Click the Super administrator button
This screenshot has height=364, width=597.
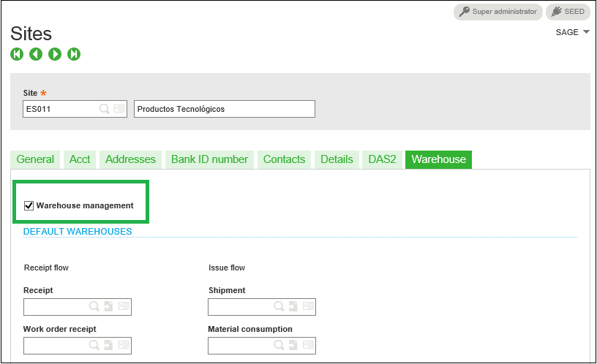[498, 12]
